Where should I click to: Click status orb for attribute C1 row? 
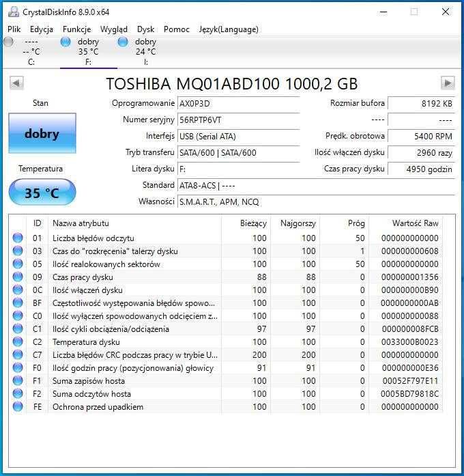(x=18, y=328)
